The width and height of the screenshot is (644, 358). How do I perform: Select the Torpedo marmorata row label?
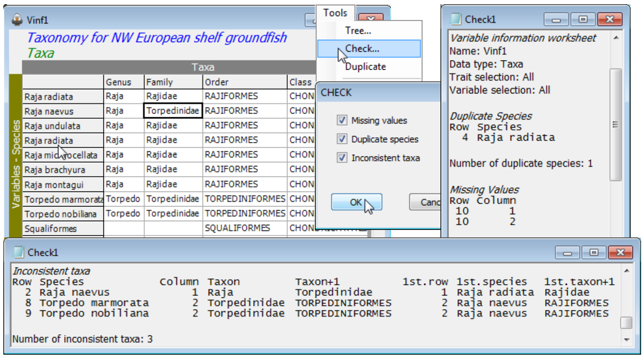63,199
